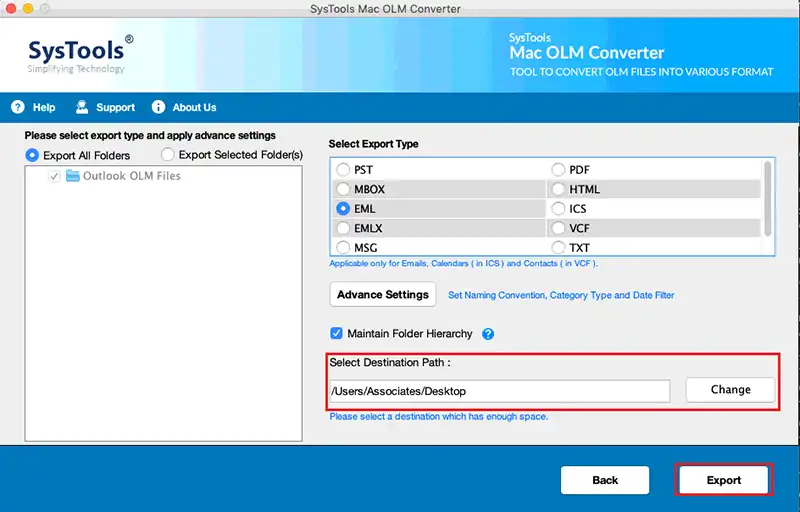The width and height of the screenshot is (800, 512).
Task: Open Advance Settings
Action: pos(383,294)
